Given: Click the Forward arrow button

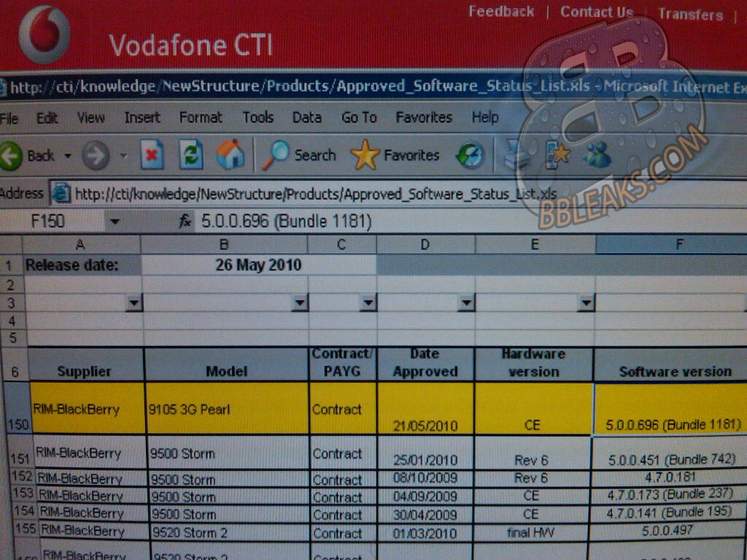Looking at the screenshot, I should 96,156.
